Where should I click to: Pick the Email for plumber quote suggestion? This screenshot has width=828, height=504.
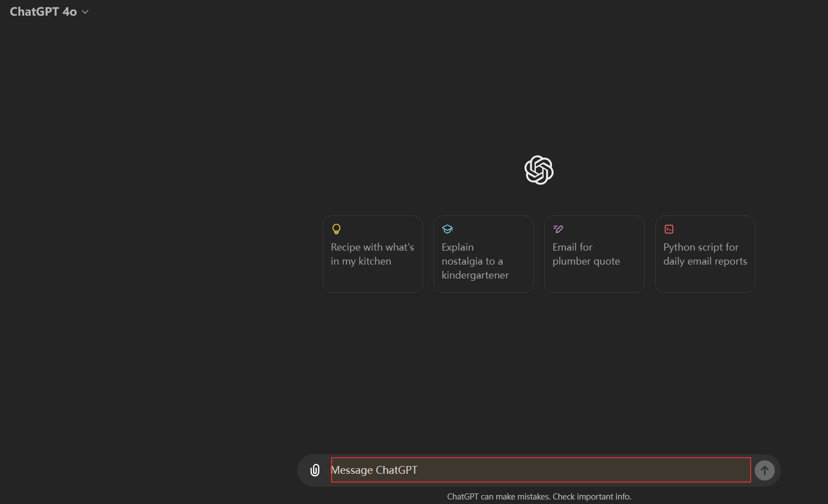(x=595, y=254)
